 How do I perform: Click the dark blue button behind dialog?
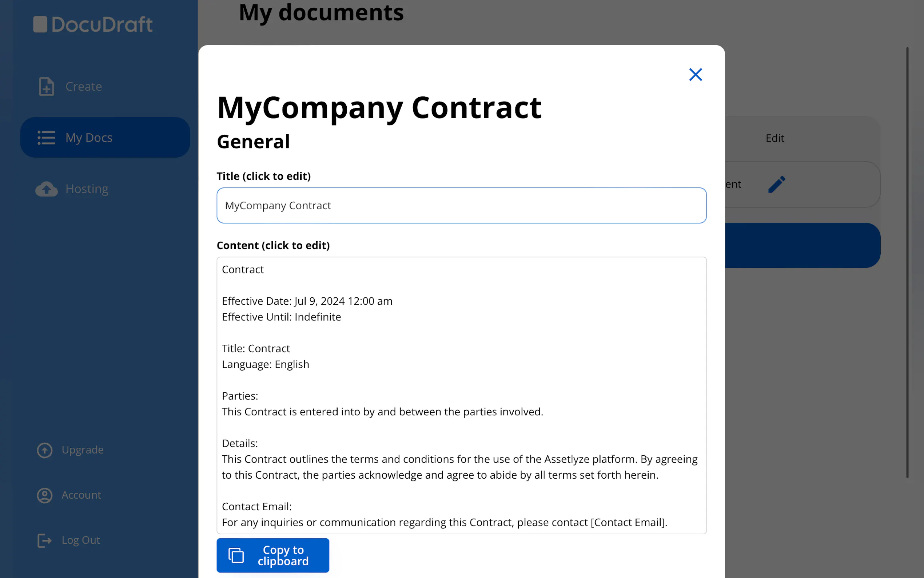802,245
